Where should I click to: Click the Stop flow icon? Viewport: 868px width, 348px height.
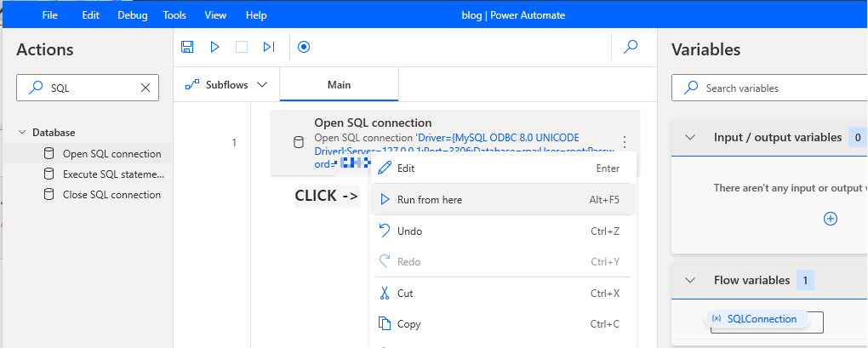tap(242, 47)
